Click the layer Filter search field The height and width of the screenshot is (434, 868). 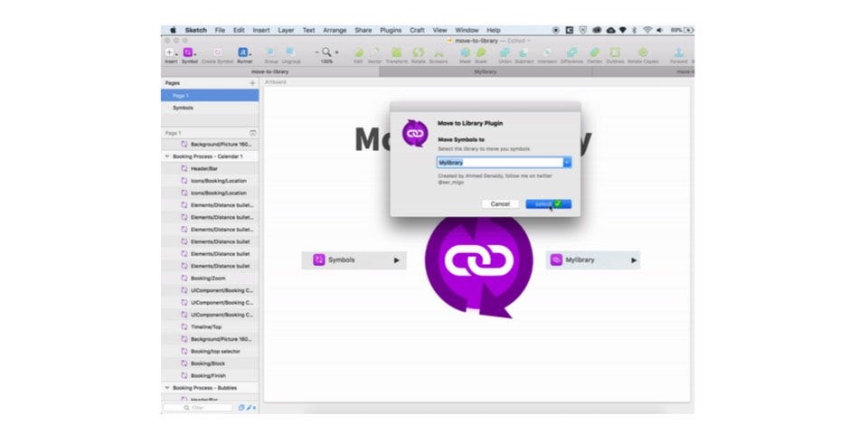pyautogui.click(x=198, y=408)
